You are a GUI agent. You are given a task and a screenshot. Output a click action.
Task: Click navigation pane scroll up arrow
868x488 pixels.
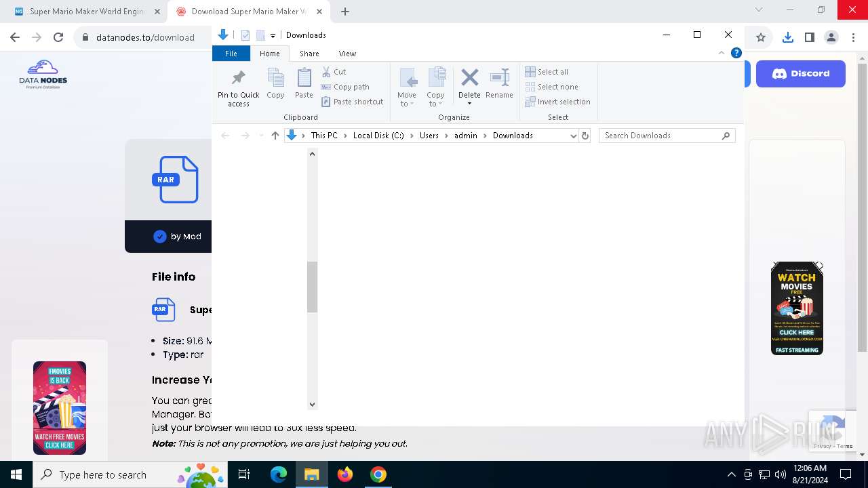[x=312, y=154]
